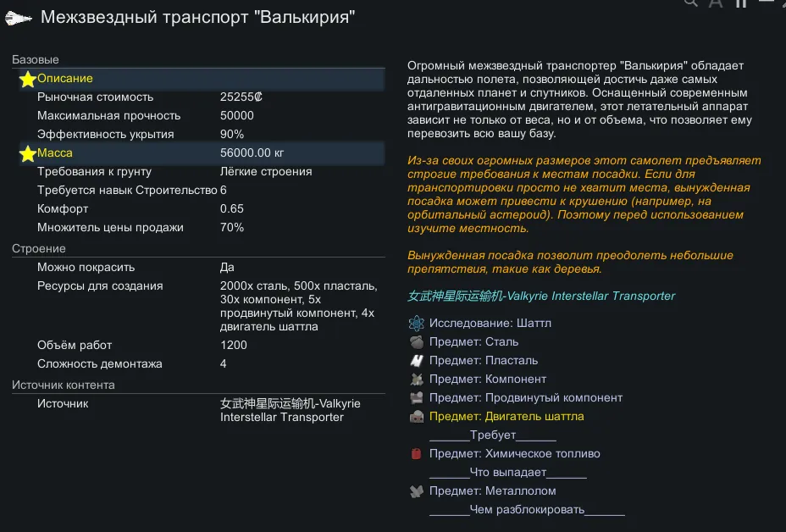Viewport: 786px width, 532px height.
Task: Click the scrap metal icon beside Металлолом
Action: (416, 491)
